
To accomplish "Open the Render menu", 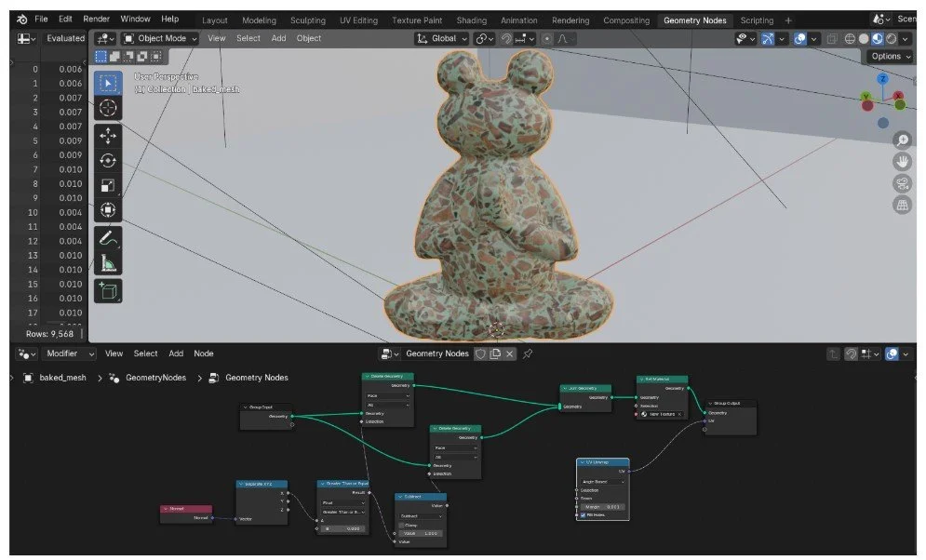I will click(x=96, y=20).
